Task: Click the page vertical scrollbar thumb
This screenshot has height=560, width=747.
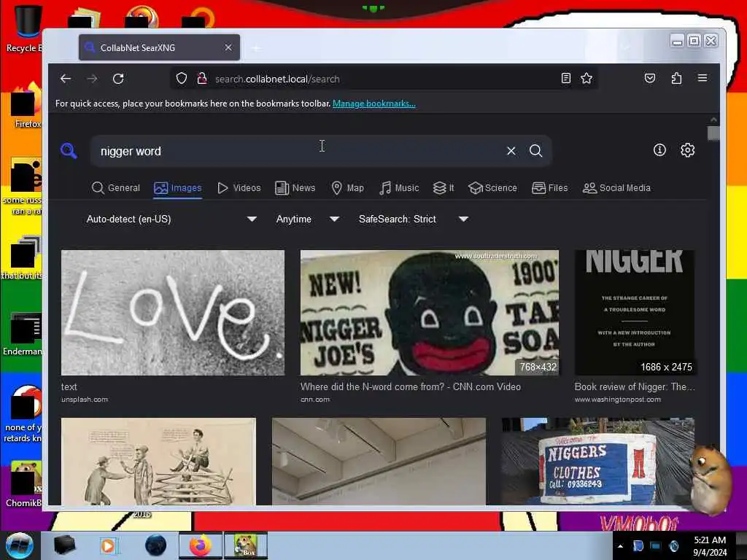Action: 713,133
